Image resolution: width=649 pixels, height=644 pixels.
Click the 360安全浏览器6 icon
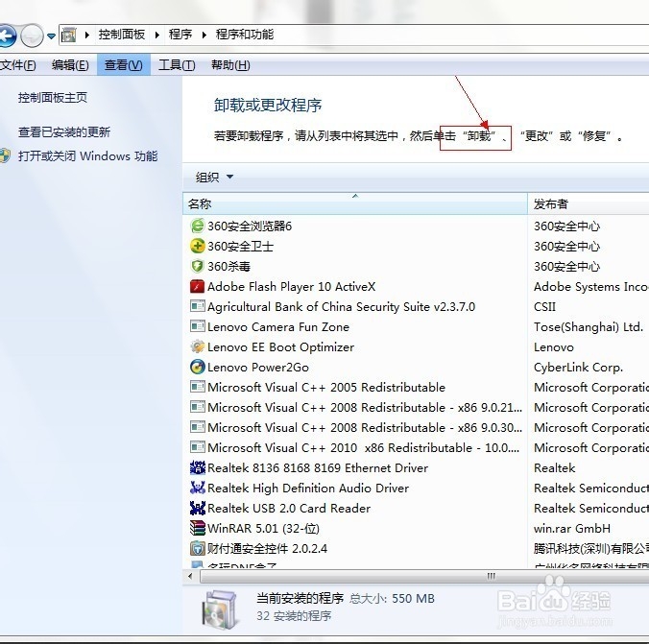point(197,226)
